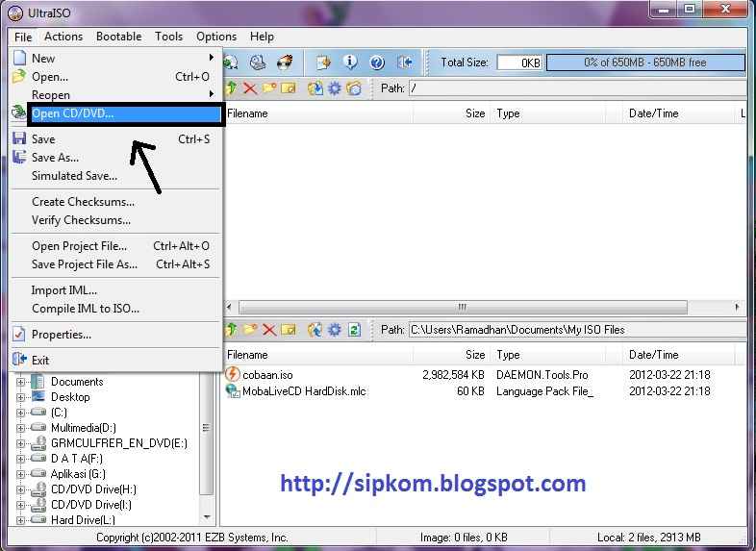Click the Properties checkmark icon in menu
The image size is (756, 551).
tap(19, 334)
